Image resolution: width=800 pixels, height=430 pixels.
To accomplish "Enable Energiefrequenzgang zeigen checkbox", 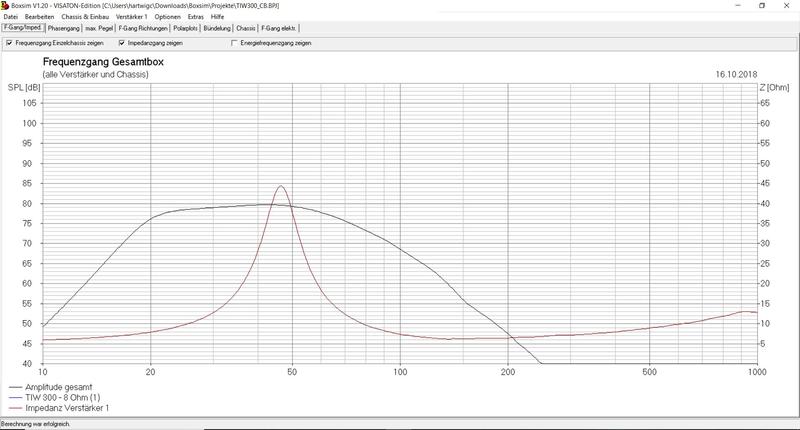I will tap(235, 44).
